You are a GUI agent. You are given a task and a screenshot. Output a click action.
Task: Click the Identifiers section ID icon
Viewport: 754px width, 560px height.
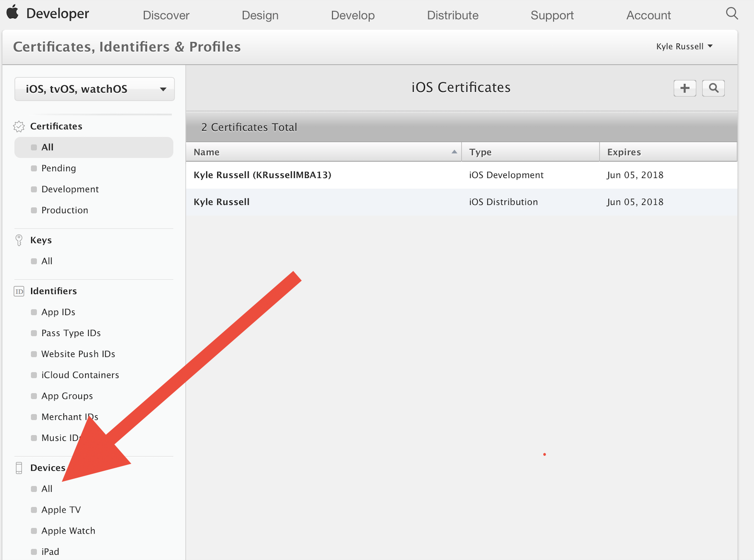click(19, 291)
